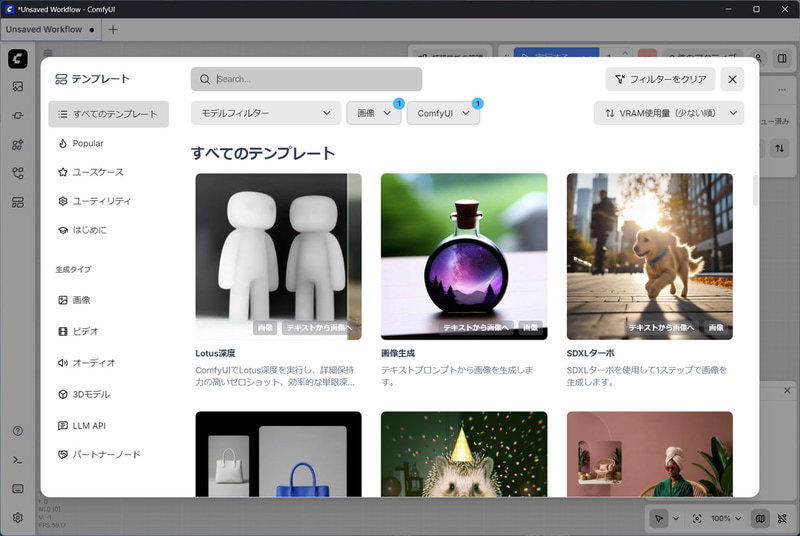Toggle the minimap icon in the bottom toolbar

[760, 519]
